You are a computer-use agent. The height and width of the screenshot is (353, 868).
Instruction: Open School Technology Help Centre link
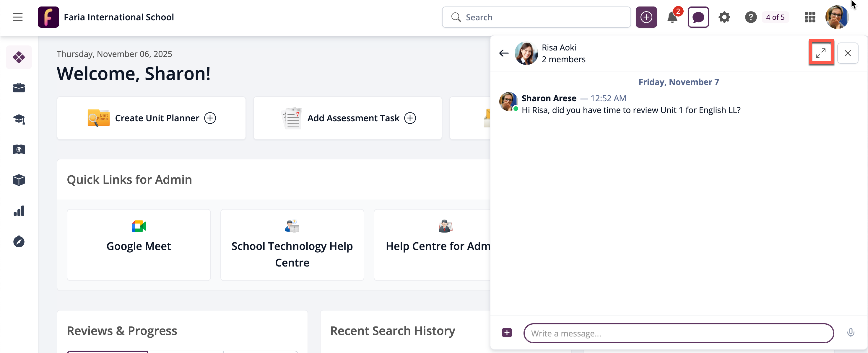pyautogui.click(x=292, y=245)
